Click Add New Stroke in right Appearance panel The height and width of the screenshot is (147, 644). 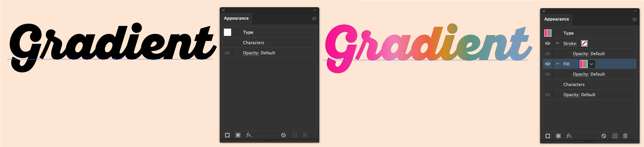(548, 136)
